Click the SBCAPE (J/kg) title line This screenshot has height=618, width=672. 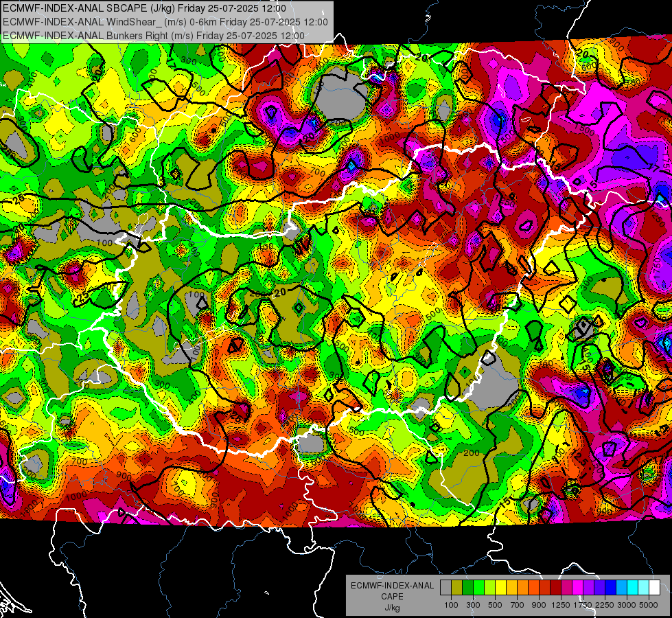point(144,8)
